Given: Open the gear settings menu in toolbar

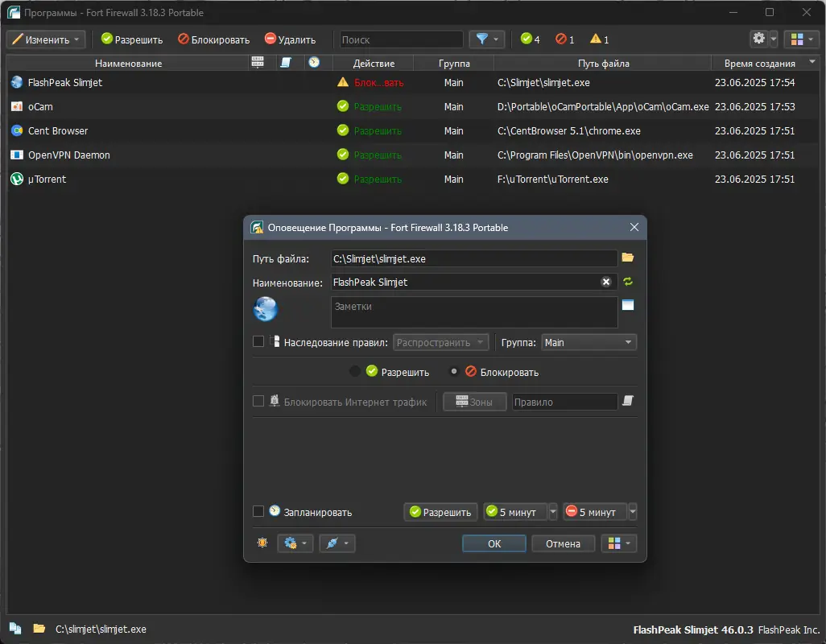Looking at the screenshot, I should (x=758, y=39).
